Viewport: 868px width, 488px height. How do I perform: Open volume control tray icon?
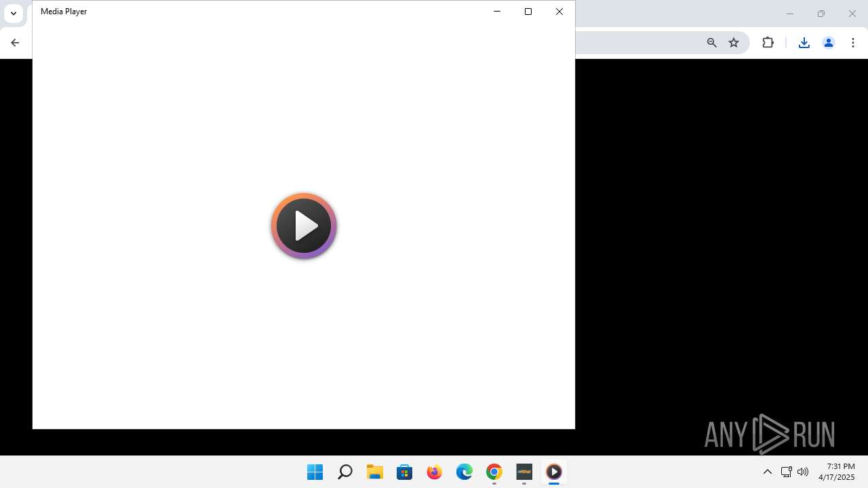click(803, 472)
